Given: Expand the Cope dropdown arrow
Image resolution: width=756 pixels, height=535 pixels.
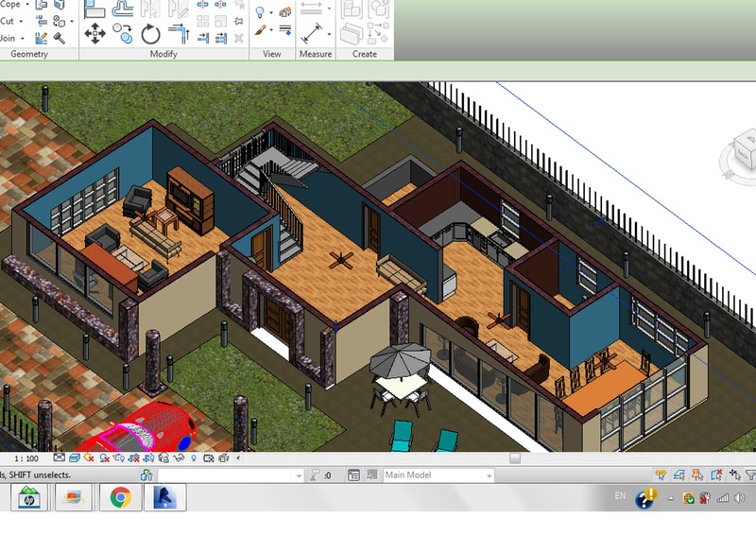Looking at the screenshot, I should coord(27,5).
